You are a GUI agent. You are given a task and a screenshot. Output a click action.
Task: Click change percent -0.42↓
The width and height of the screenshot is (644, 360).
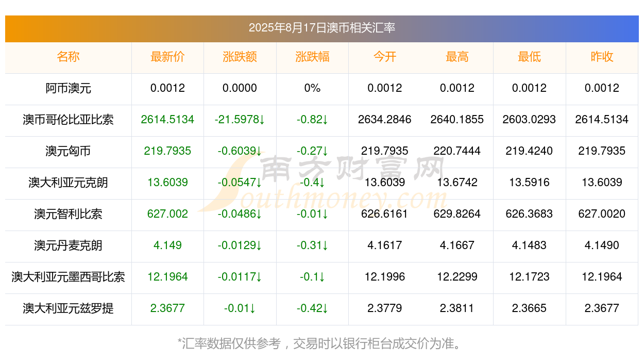tap(312, 308)
